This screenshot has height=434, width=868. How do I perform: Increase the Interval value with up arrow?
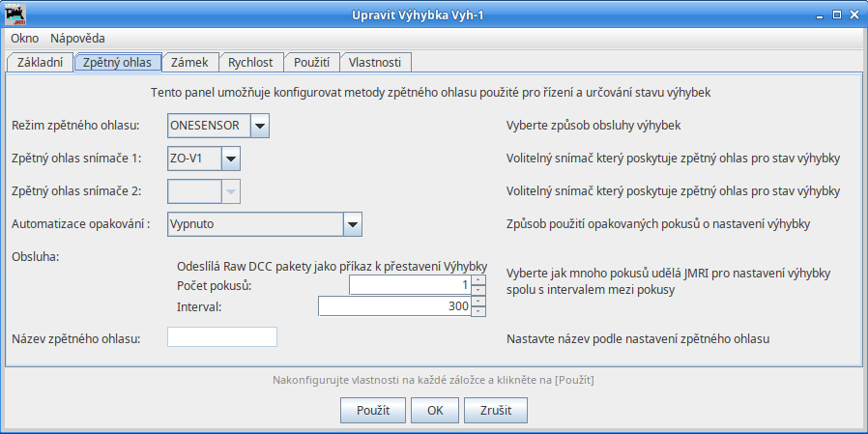pos(478,302)
